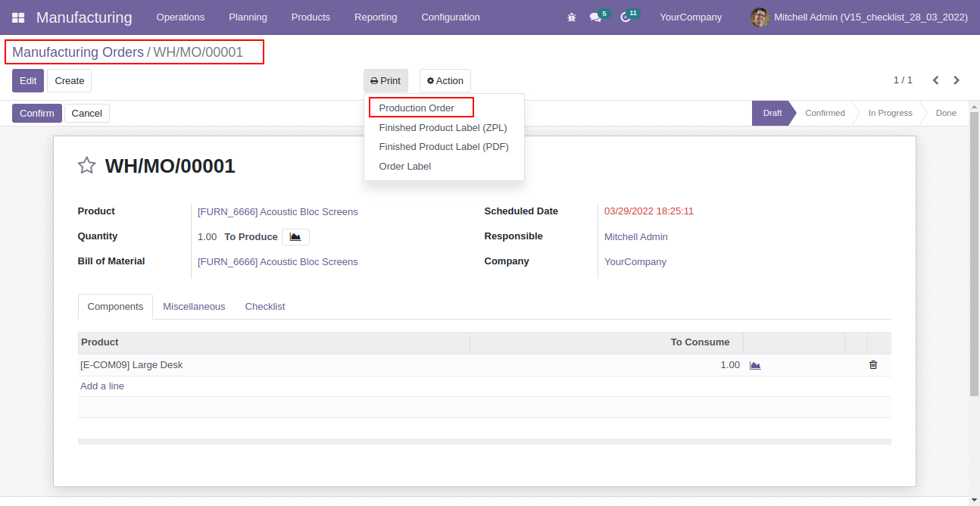
Task: Click Mitchell Admin avatar picture
Action: [760, 17]
